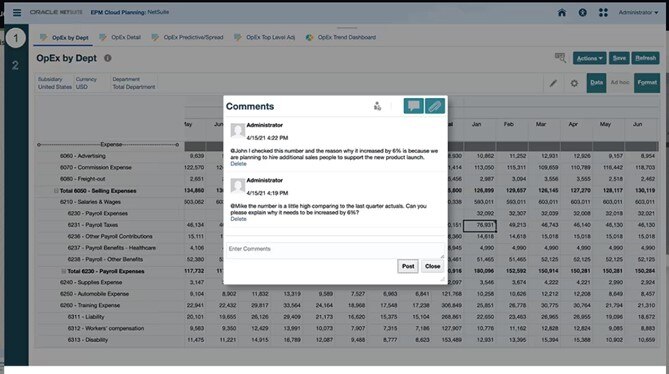Select row 6311 - Liability
Image resolution: width=669 pixels, height=374 pixels.
pyautogui.click(x=86, y=317)
